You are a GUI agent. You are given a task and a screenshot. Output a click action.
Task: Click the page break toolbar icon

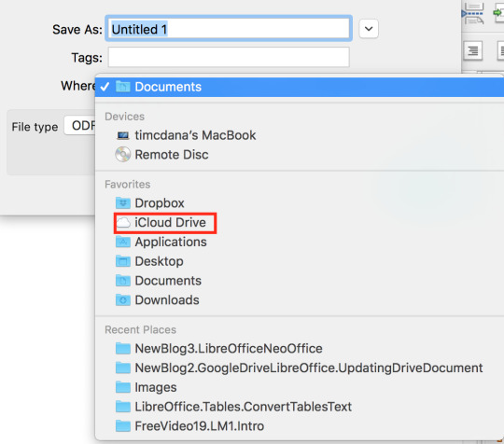pyautogui.click(x=473, y=14)
